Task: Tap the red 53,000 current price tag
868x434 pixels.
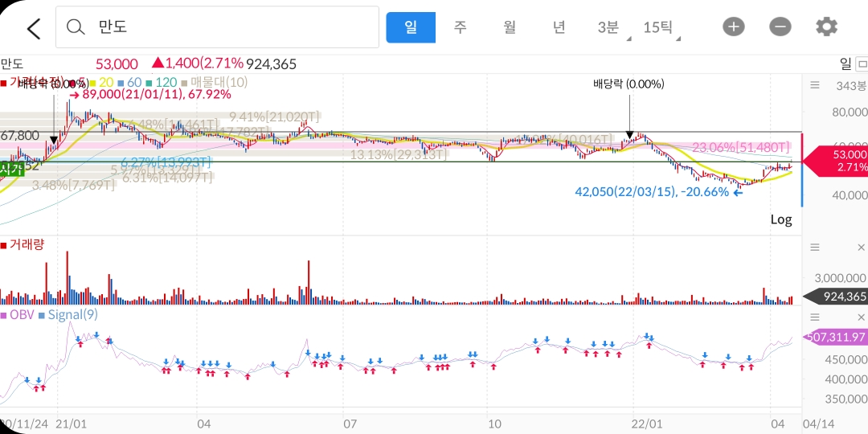Action: (x=835, y=160)
